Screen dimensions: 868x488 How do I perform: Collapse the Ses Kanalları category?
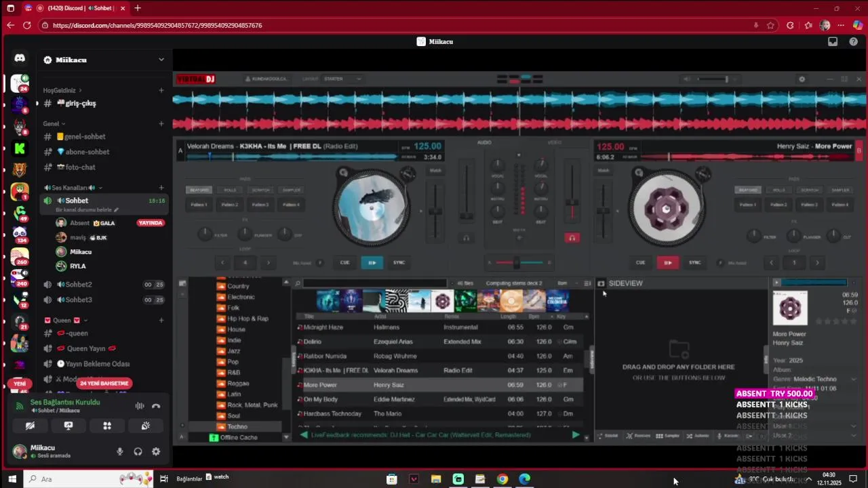73,188
